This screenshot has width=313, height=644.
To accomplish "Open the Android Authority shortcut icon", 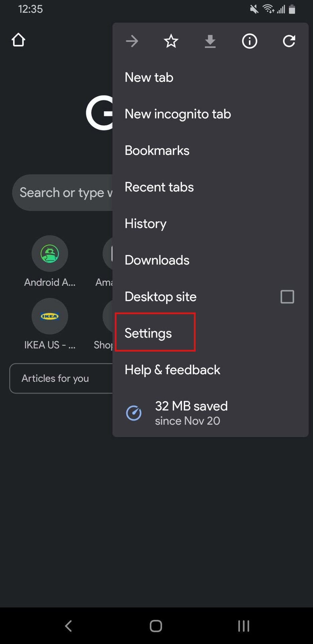I will pyautogui.click(x=50, y=254).
